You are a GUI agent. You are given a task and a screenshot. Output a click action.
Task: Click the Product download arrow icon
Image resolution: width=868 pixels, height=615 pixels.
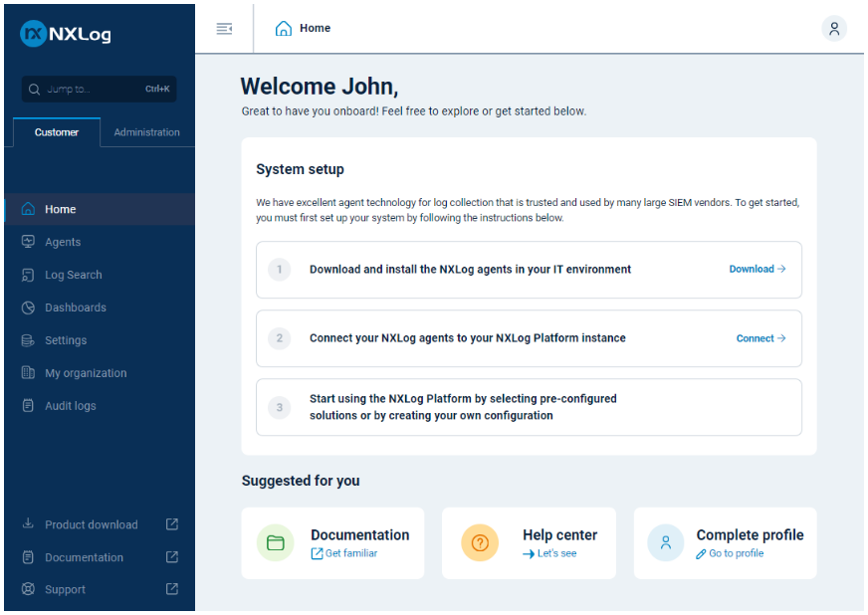tap(28, 523)
